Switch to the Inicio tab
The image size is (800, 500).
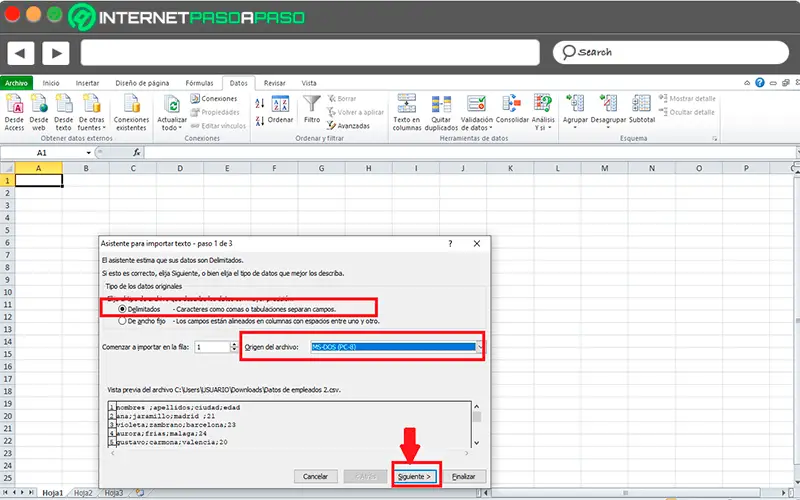coord(51,83)
